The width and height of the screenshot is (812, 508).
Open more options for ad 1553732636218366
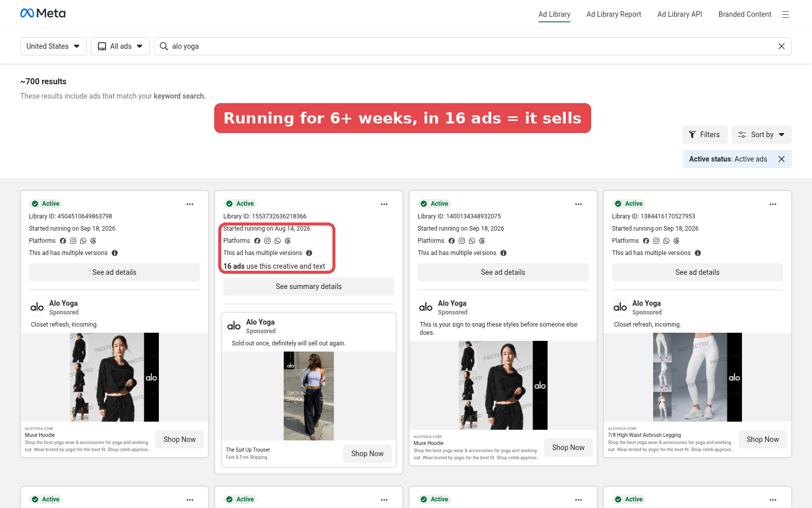tap(384, 204)
